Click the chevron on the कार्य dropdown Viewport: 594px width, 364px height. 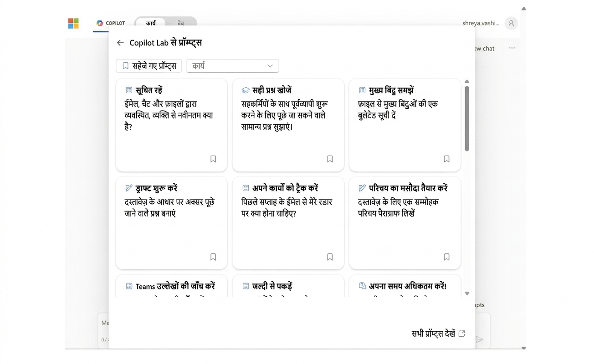270,66
